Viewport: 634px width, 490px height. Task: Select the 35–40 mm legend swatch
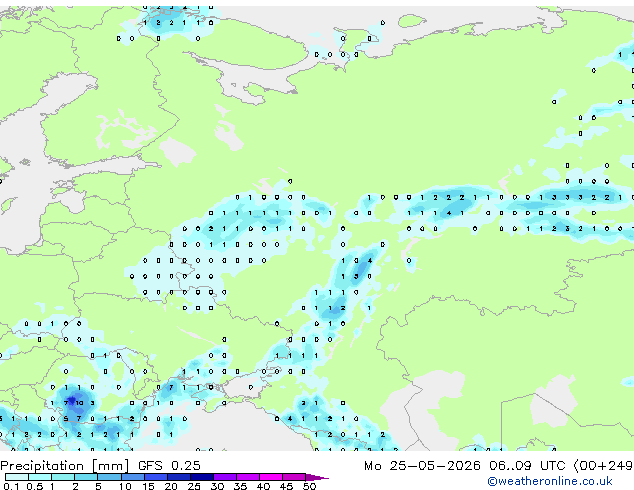click(x=248, y=477)
